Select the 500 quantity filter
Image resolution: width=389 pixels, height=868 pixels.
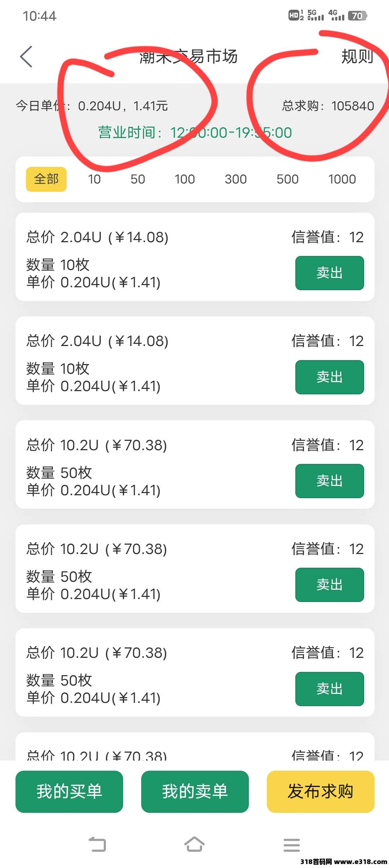[x=287, y=179]
